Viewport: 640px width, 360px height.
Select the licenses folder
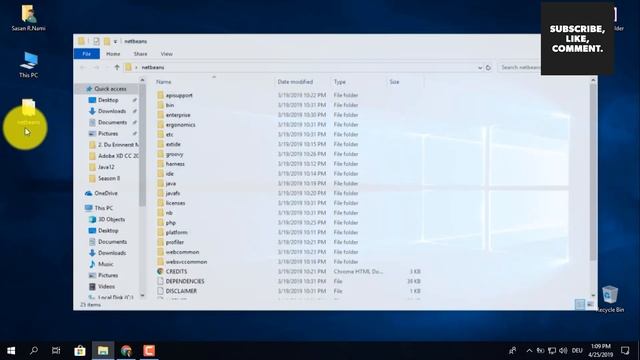(176, 203)
